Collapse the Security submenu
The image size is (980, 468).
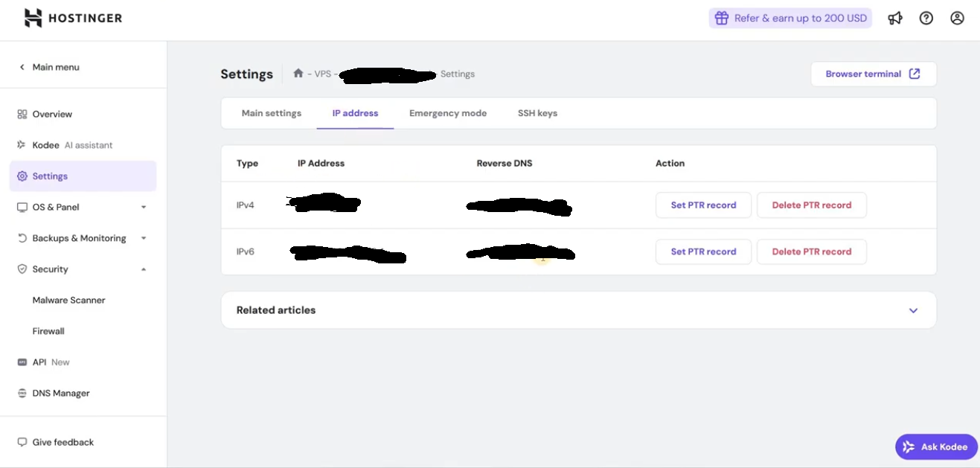click(144, 269)
